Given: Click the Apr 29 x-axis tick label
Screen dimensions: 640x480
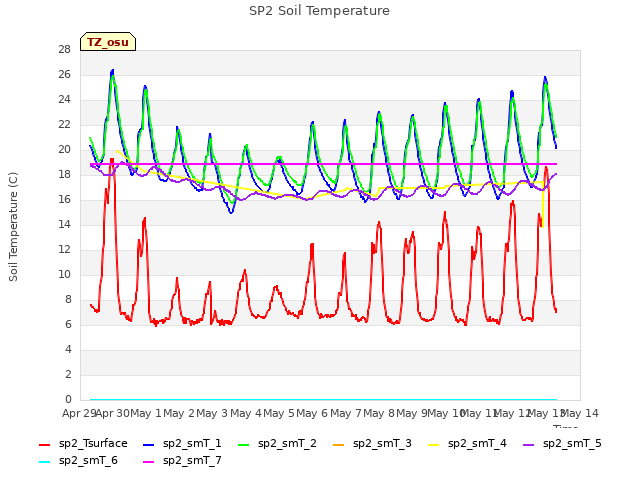Looking at the screenshot, I should 80,413.
